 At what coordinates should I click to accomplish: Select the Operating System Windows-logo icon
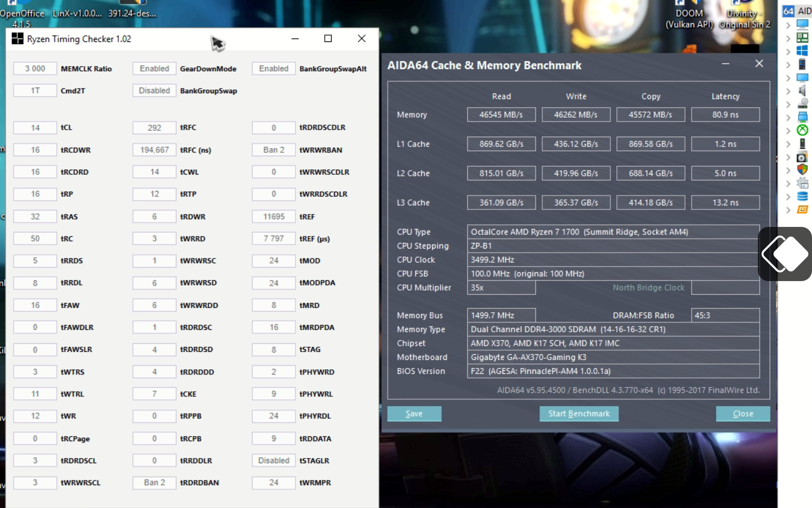[802, 51]
